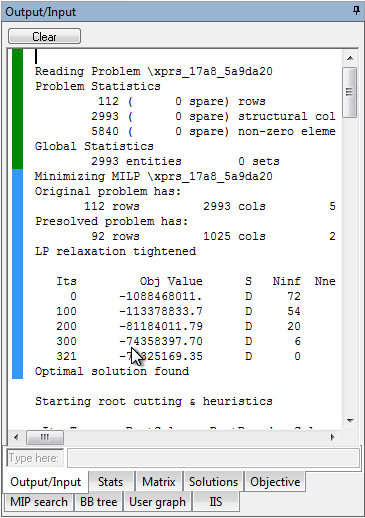The image size is (365, 518).
Task: Open the Stats tab
Action: (x=110, y=482)
